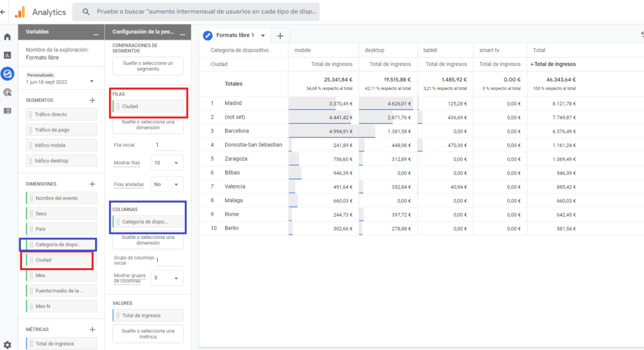Select Total de ingresos in Métricas
Image resolution: width=644 pixels, height=350 pixels.
[x=61, y=344]
